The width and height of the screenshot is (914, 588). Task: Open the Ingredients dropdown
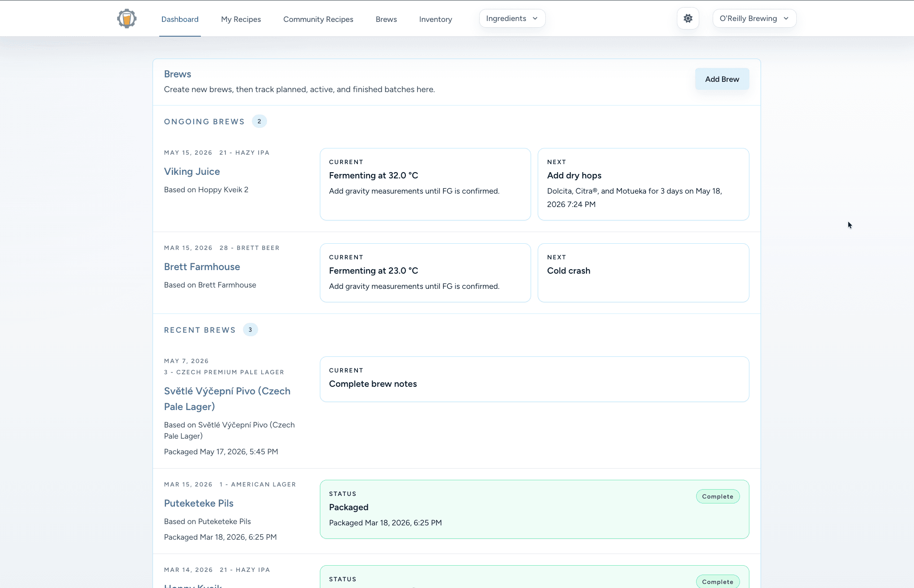[512, 18]
